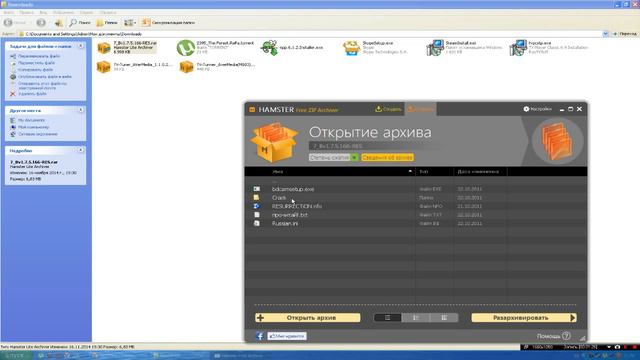Click the round orange files icon
This screenshot has width=640, height=360.
click(x=557, y=142)
